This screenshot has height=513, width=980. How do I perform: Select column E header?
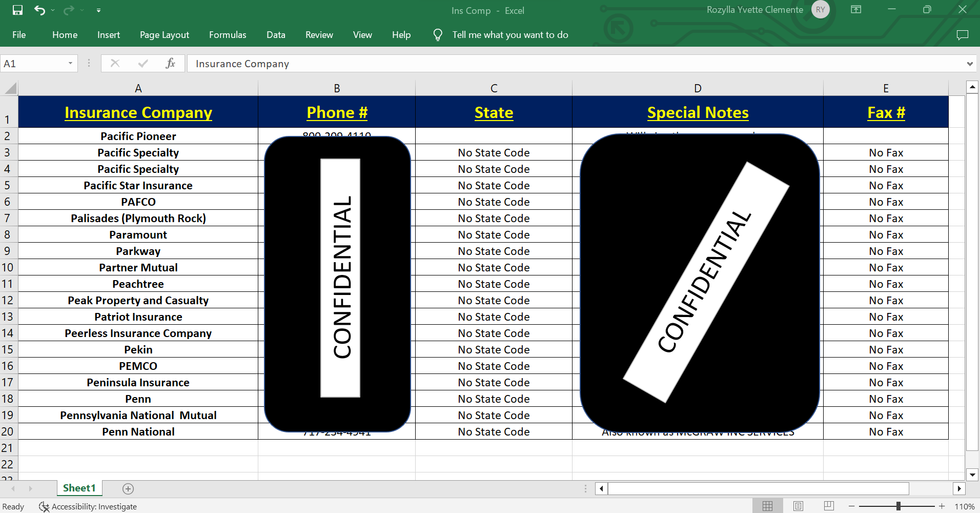tap(886, 88)
